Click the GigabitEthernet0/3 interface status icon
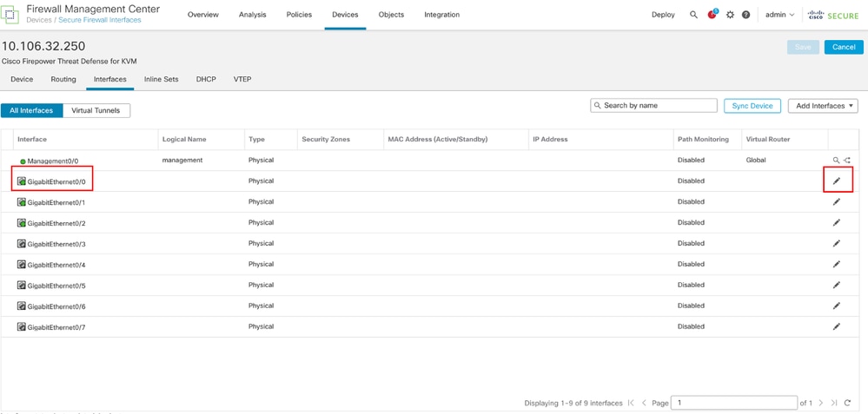868x414 pixels. point(22,243)
